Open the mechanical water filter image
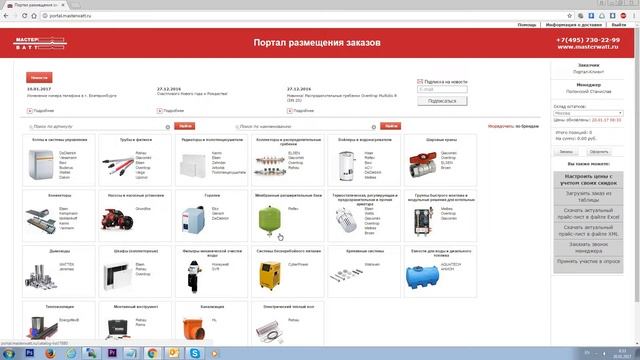This screenshot has width=640, height=360. pyautogui.click(x=193, y=277)
